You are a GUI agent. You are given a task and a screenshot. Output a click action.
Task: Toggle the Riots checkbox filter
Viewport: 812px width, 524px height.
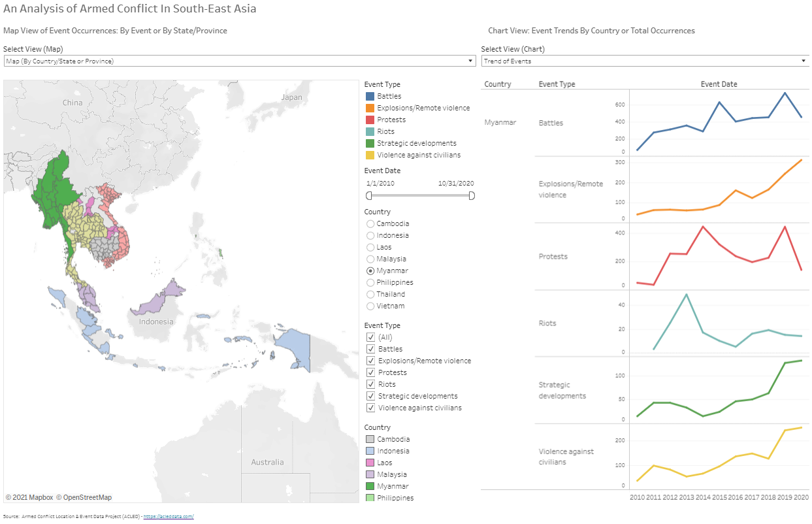click(370, 385)
